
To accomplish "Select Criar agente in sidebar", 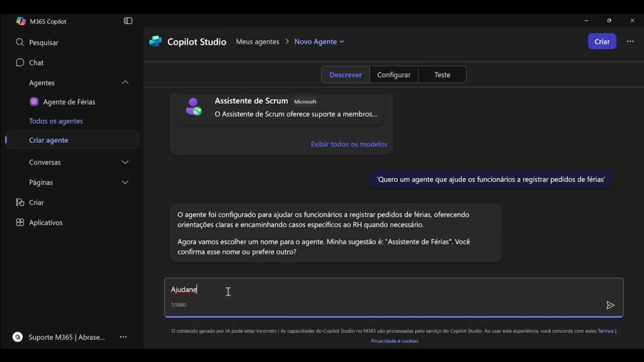I will click(x=73, y=140).
